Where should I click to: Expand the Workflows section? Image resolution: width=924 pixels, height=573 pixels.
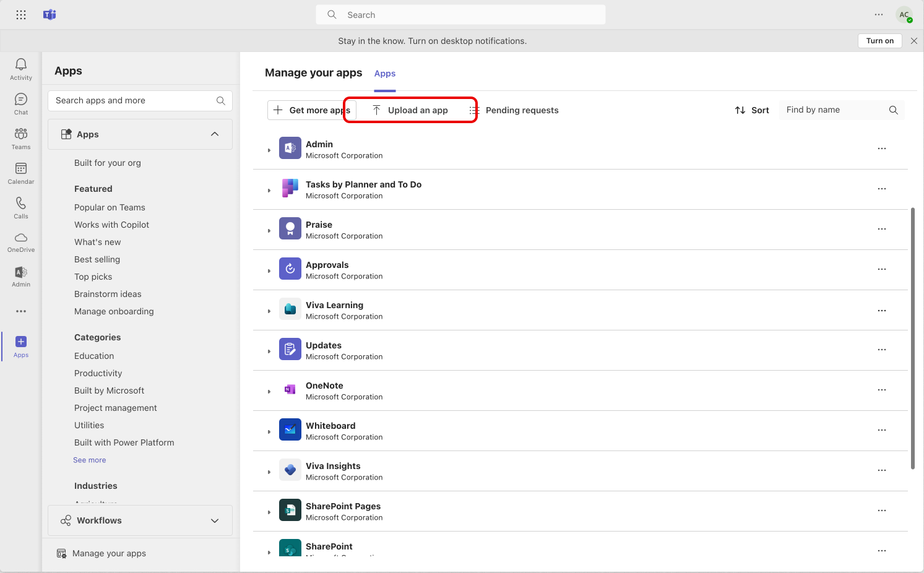pyautogui.click(x=215, y=520)
